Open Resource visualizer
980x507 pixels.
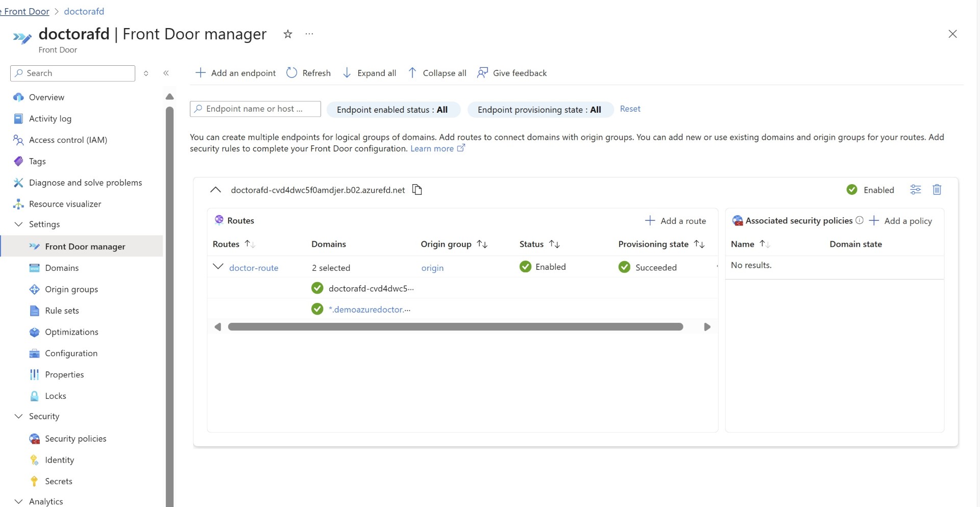(x=65, y=204)
